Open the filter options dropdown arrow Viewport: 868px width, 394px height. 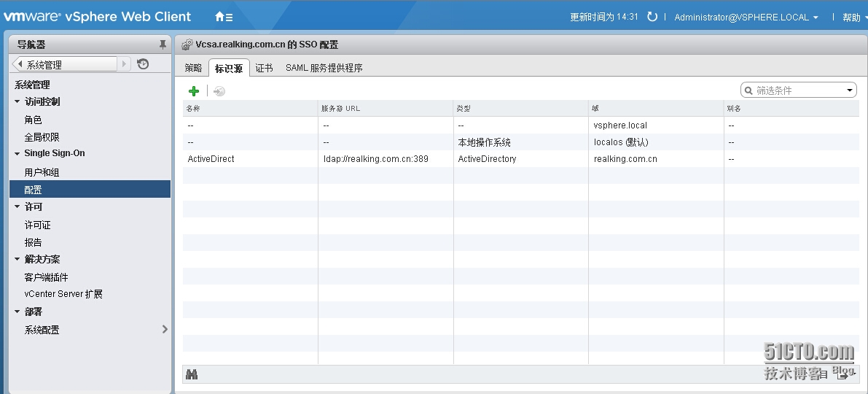(850, 90)
